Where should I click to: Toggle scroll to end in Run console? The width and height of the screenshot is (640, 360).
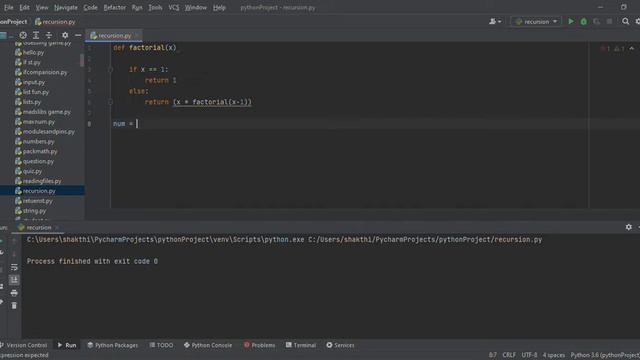point(14,280)
